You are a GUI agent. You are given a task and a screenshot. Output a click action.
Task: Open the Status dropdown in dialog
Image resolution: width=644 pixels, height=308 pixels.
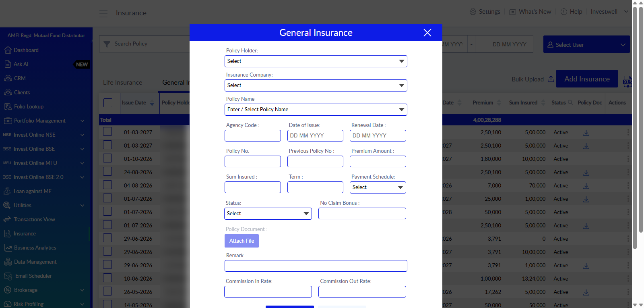coord(268,214)
